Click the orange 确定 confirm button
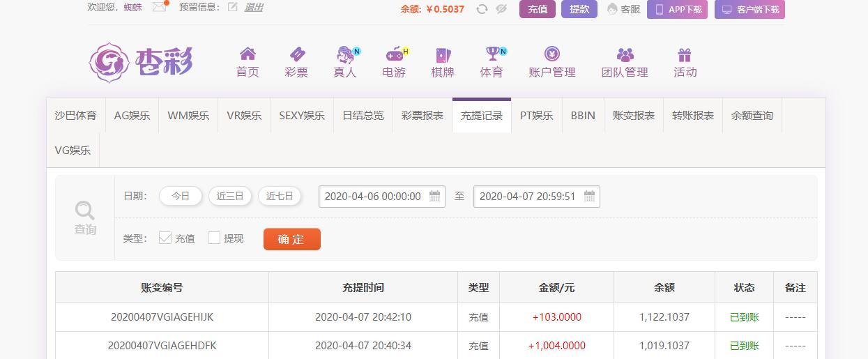 [292, 239]
